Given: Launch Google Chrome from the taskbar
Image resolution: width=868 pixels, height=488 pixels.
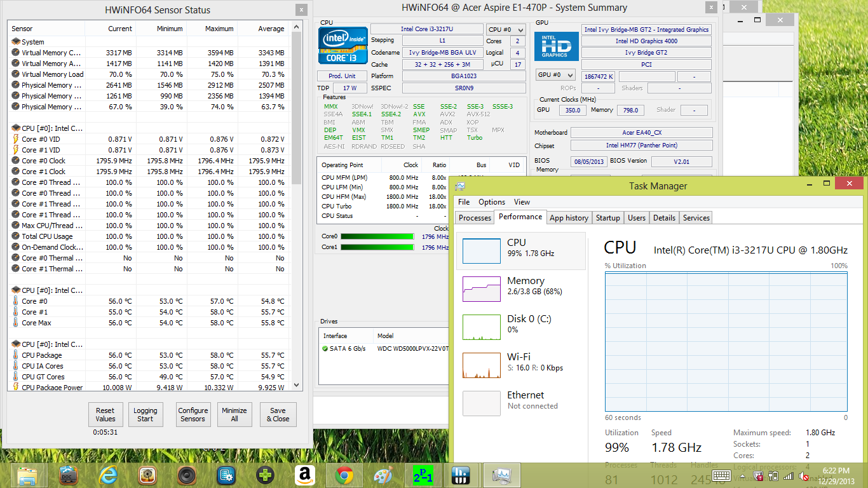Looking at the screenshot, I should pyautogui.click(x=344, y=475).
